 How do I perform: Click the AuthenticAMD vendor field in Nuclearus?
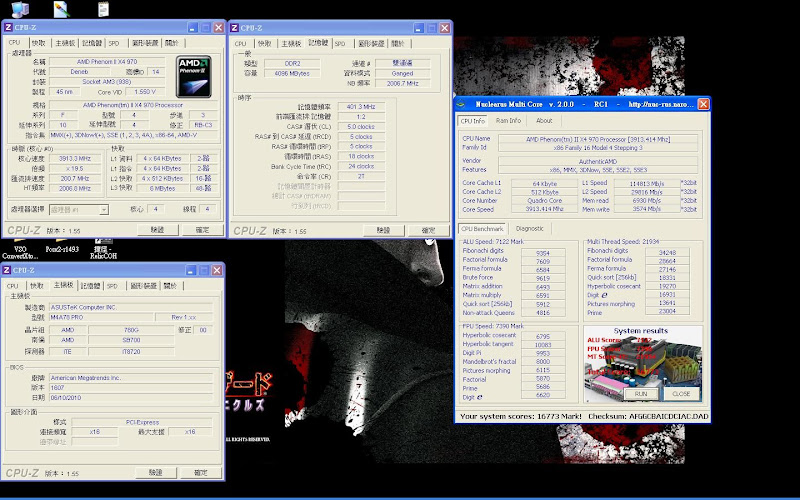click(599, 161)
